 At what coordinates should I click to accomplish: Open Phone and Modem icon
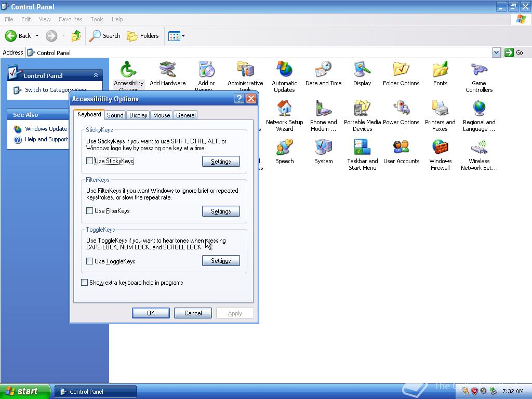click(323, 116)
